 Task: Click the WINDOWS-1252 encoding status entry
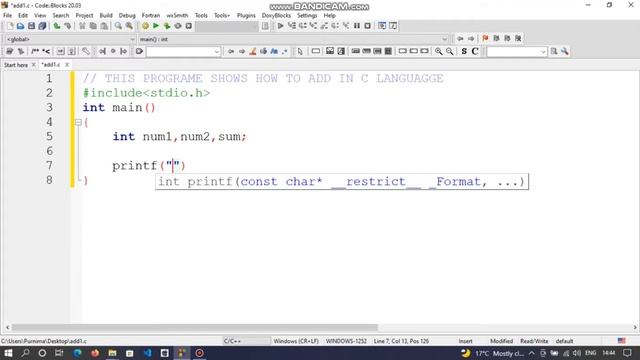(x=346, y=341)
